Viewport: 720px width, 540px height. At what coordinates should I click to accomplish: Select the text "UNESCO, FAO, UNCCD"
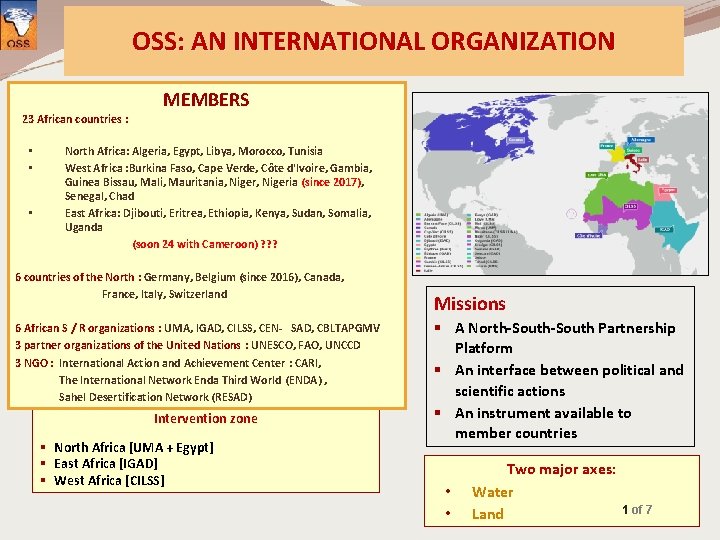tap(306, 345)
